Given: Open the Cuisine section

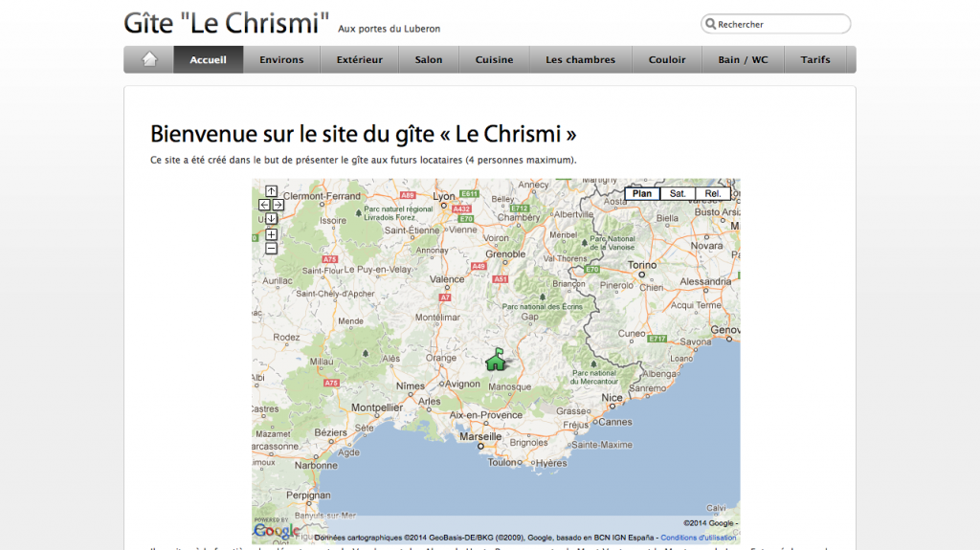Looking at the screenshot, I should point(494,59).
